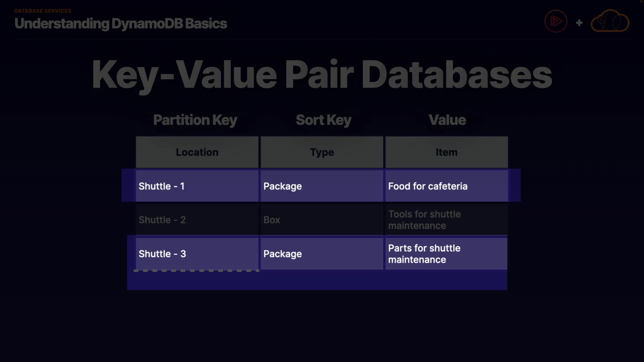
Task: Click the Location column header cell
Action: click(197, 152)
